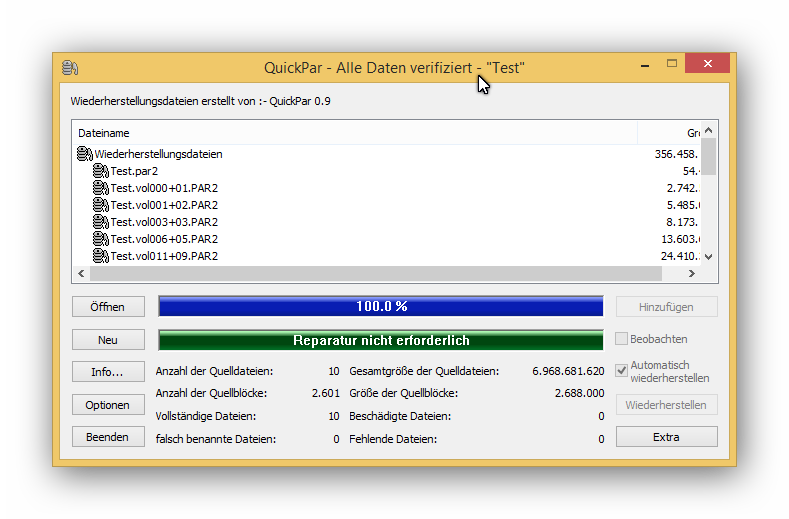789x519 pixels.
Task: Click the icon beside Test.par2
Action: (x=101, y=171)
